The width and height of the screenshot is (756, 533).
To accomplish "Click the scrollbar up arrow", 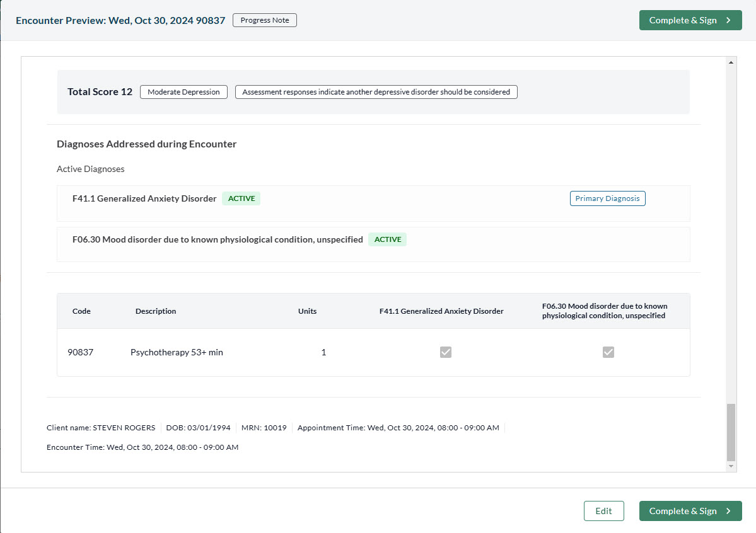I will click(731, 62).
